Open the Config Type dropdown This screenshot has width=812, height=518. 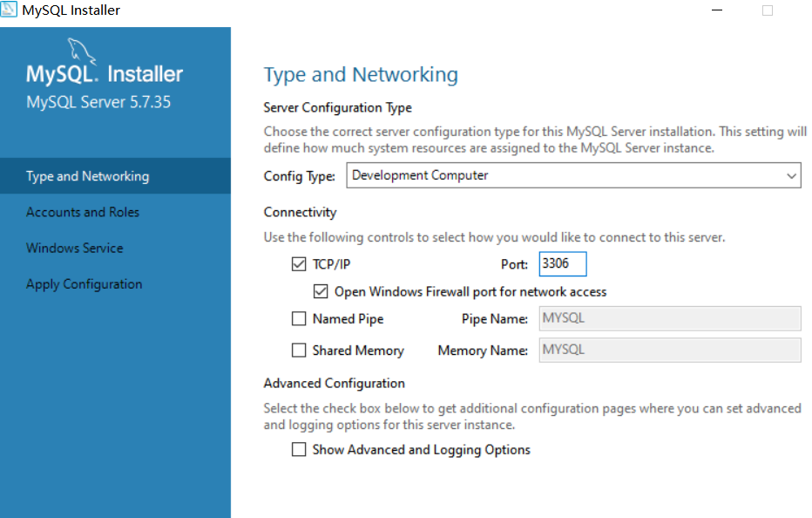tap(573, 175)
